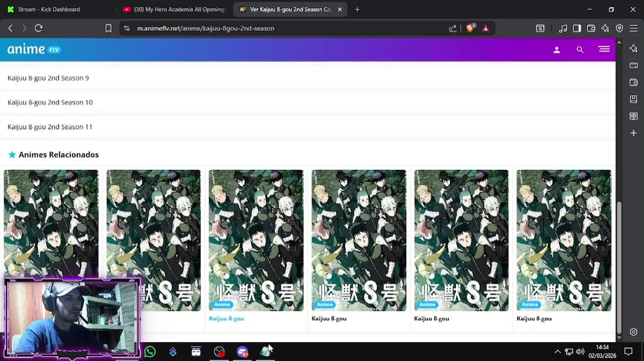Open the reading list sidebar icon
The width and height of the screenshot is (644, 361).
(x=633, y=116)
